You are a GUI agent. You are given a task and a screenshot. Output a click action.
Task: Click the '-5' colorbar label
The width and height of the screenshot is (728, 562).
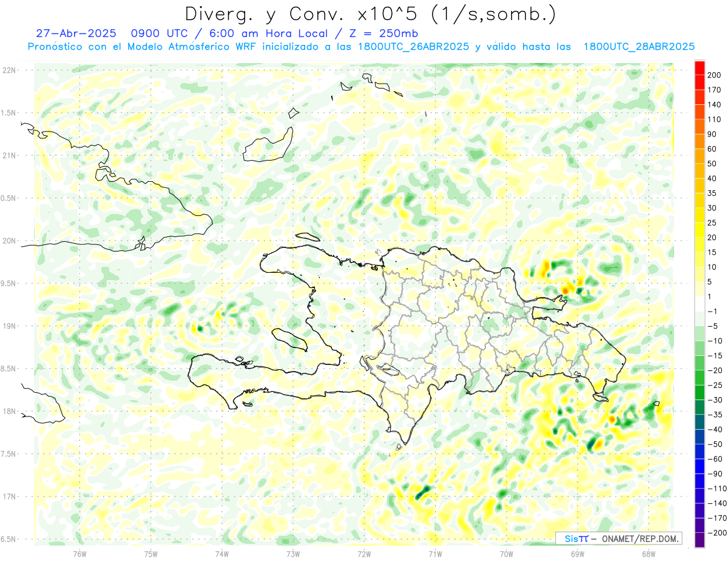pos(712,326)
